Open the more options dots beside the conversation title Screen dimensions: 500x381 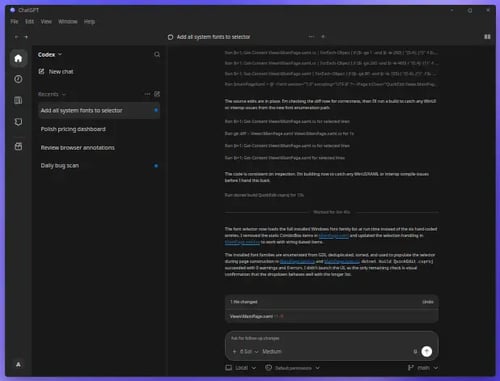[311, 37]
